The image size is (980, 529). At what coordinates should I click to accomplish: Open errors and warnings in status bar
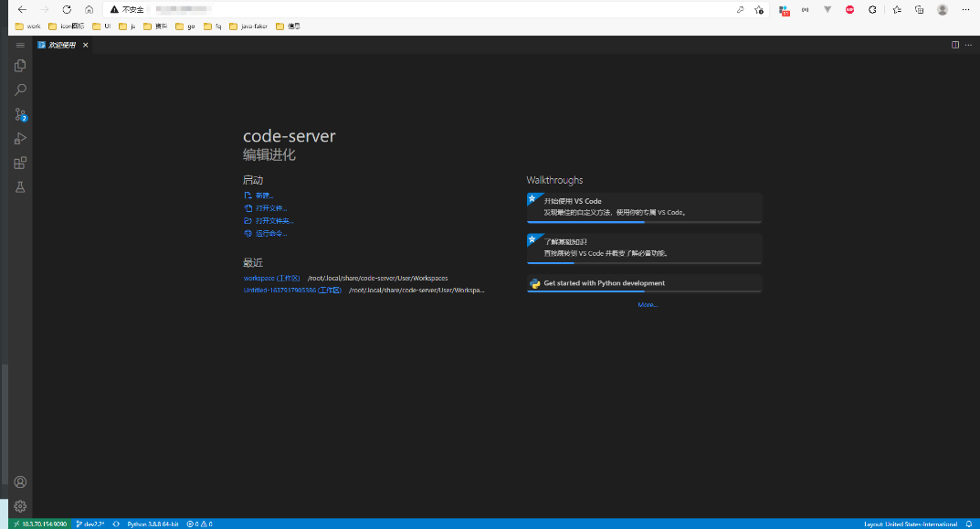(199, 524)
